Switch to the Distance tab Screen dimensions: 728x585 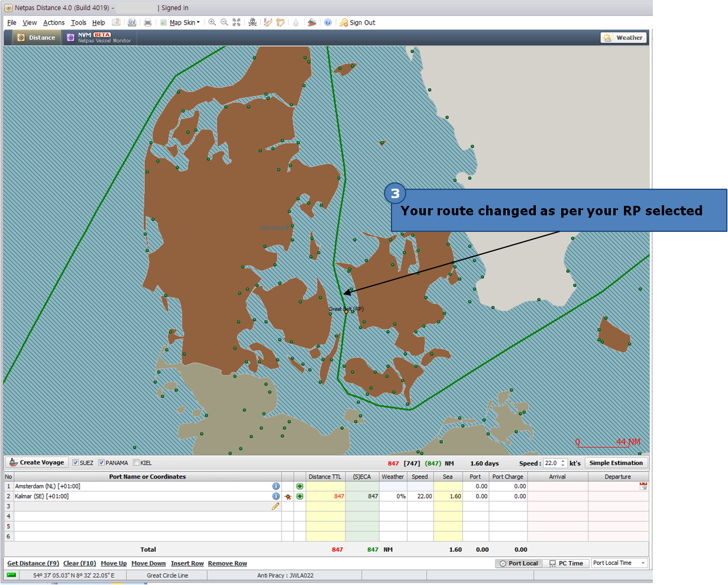point(36,37)
